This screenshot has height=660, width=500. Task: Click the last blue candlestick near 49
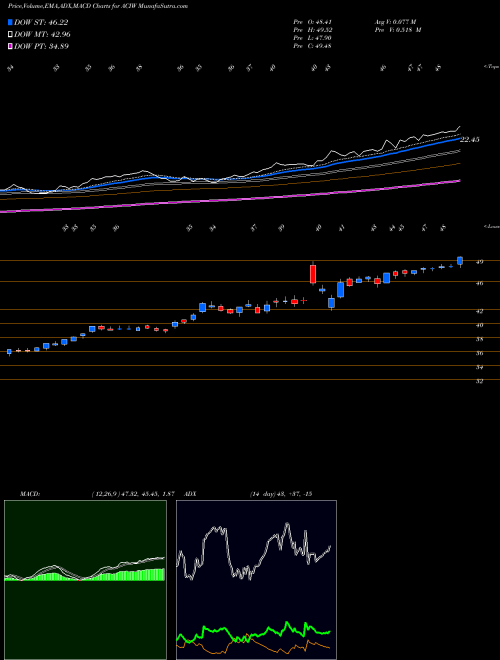click(x=460, y=261)
